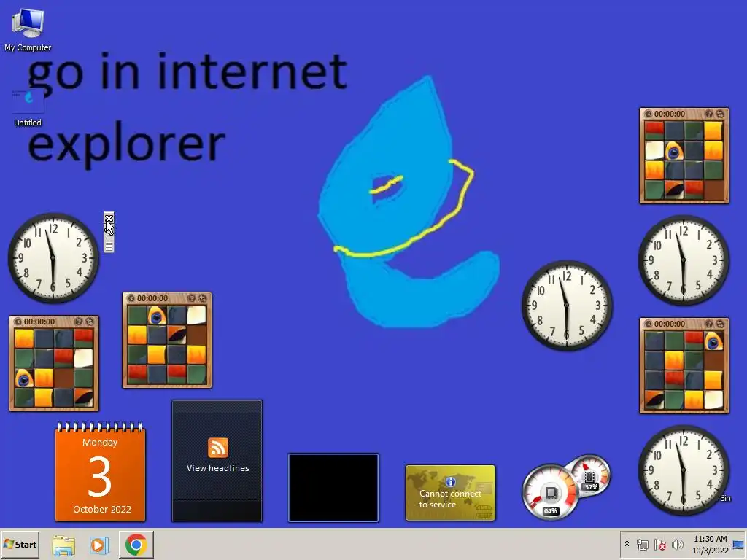Open the Start menu
Image resolution: width=747 pixels, height=560 pixels.
click(20, 544)
